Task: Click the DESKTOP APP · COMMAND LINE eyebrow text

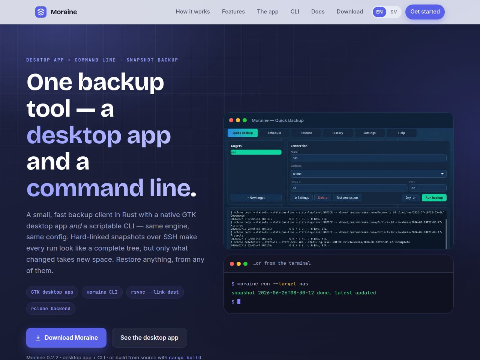Action: coord(102,60)
